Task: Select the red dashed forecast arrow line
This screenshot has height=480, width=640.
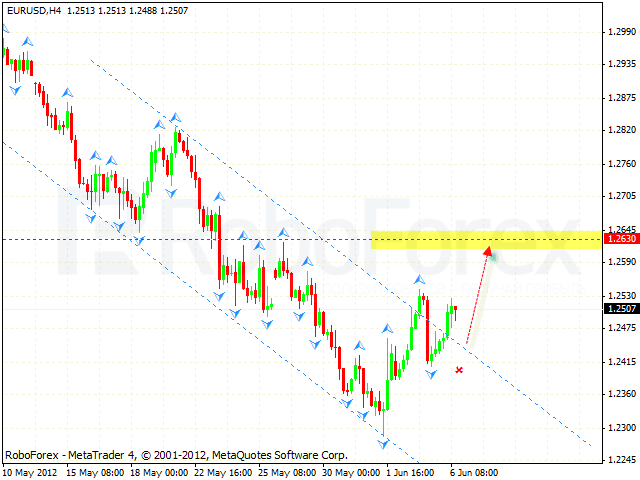Action: [x=476, y=298]
